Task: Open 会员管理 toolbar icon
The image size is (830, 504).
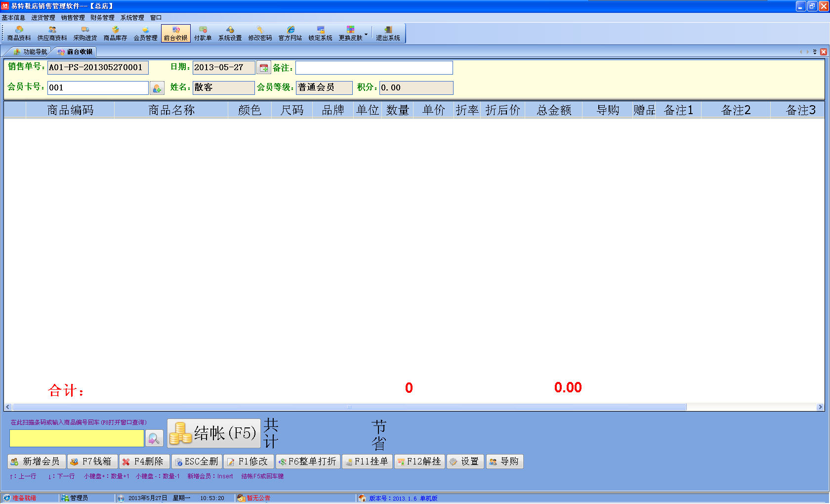Action: [x=145, y=34]
